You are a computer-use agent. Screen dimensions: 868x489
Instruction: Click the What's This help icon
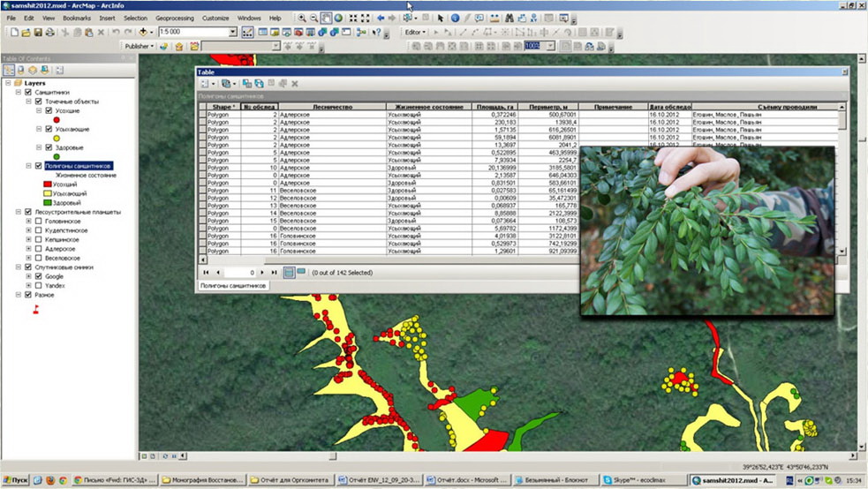coord(377,32)
